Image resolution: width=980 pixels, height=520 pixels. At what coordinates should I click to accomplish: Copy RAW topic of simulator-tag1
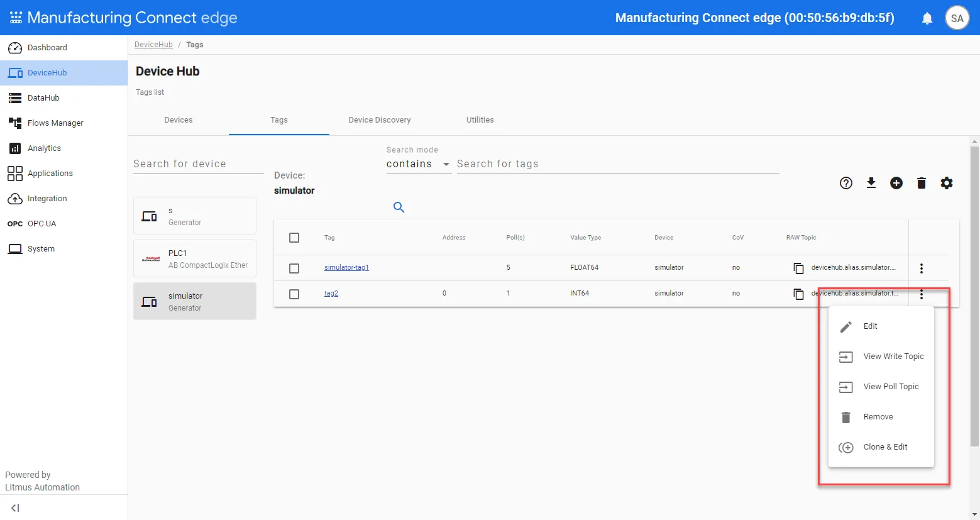tap(798, 268)
